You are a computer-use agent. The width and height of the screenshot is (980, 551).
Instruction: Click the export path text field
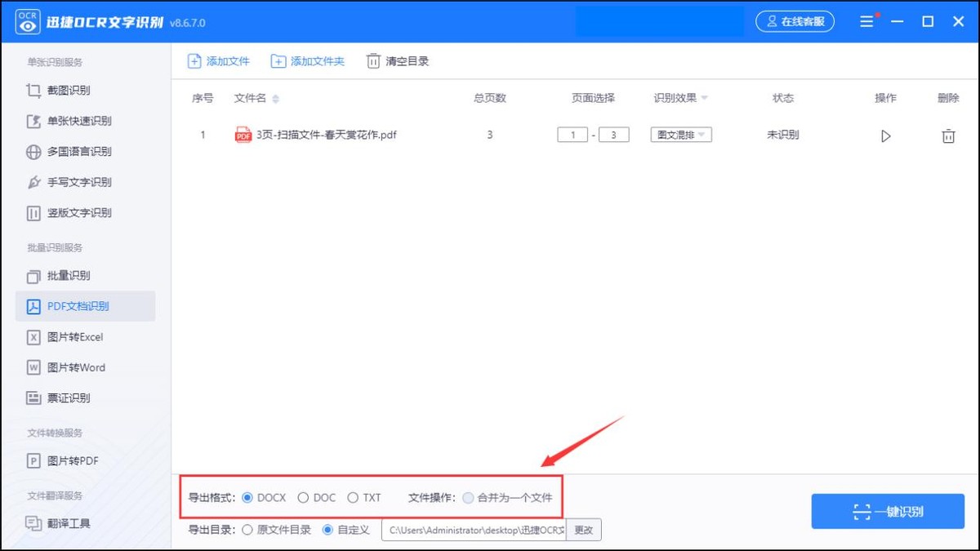[474, 530]
